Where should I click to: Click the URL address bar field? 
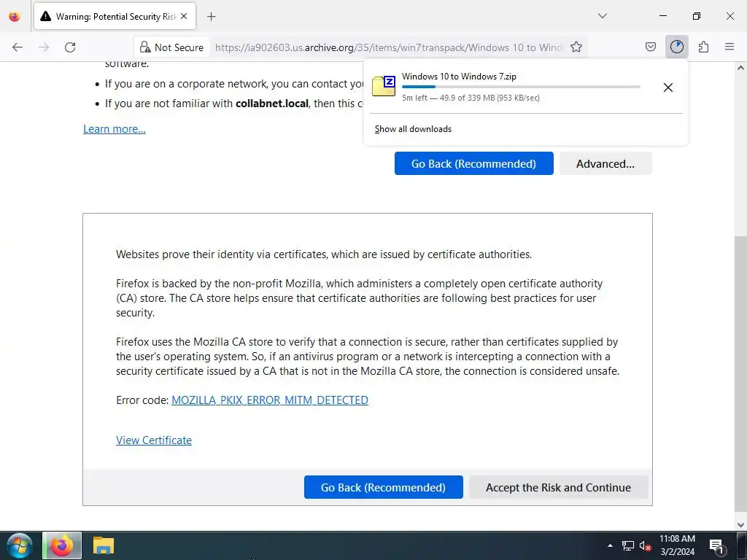click(388, 47)
